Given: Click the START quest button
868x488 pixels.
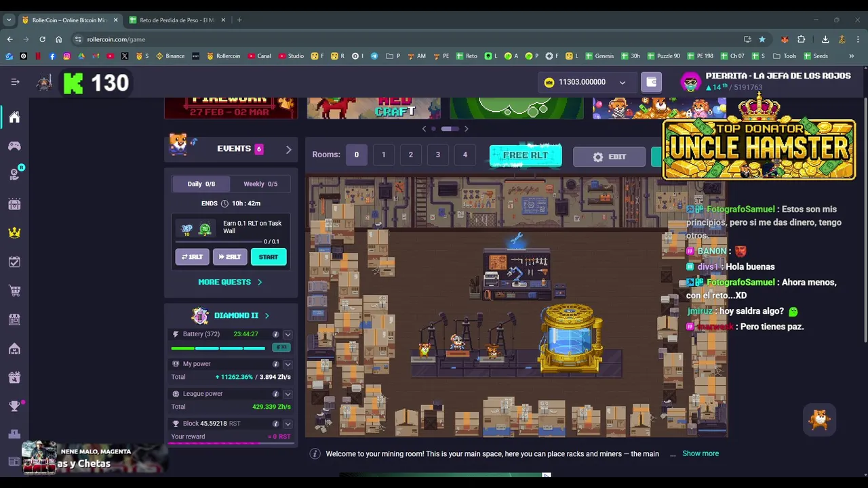Looking at the screenshot, I should pyautogui.click(x=269, y=257).
